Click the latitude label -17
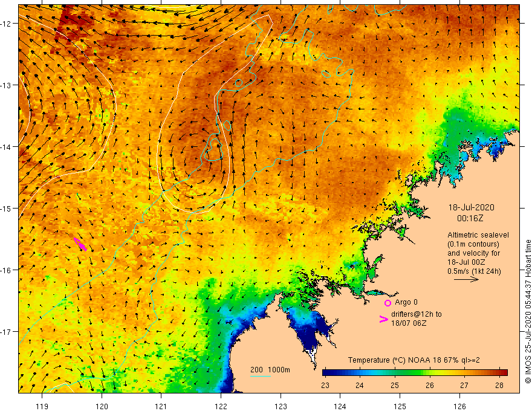The height and width of the screenshot is (411, 532). [7, 332]
